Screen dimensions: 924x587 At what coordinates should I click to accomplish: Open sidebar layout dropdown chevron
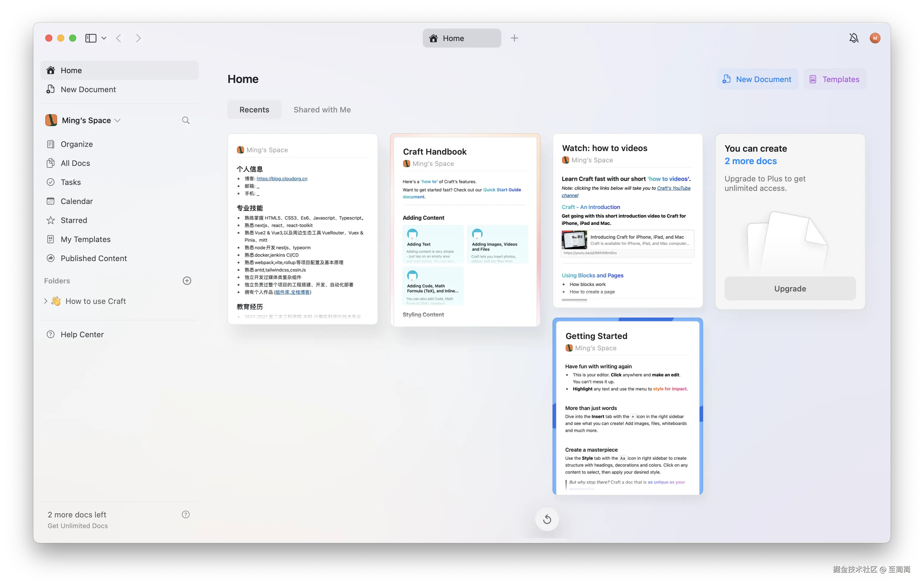104,38
